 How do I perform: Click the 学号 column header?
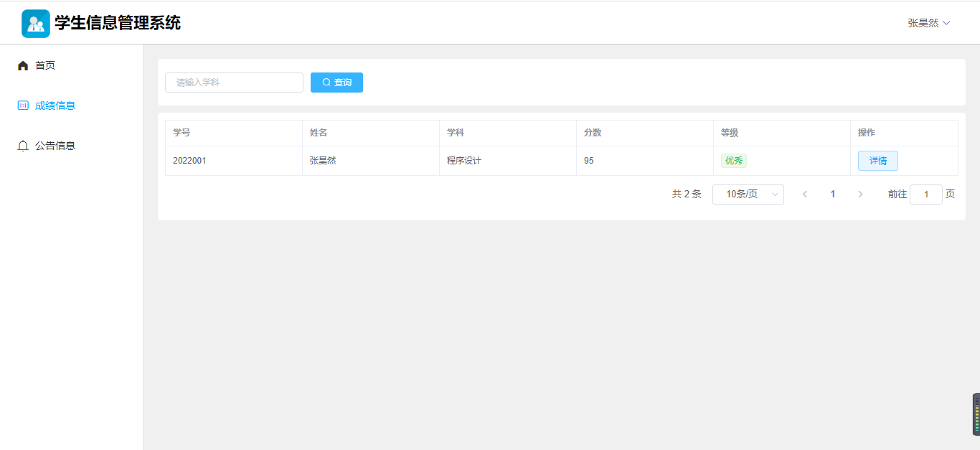[x=182, y=133]
